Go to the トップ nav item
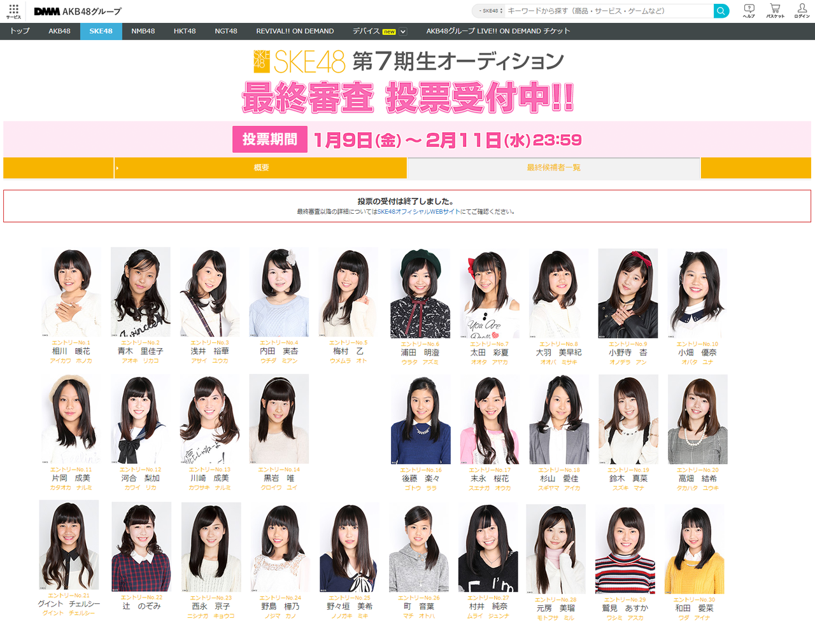The width and height of the screenshot is (815, 644). click(x=20, y=31)
